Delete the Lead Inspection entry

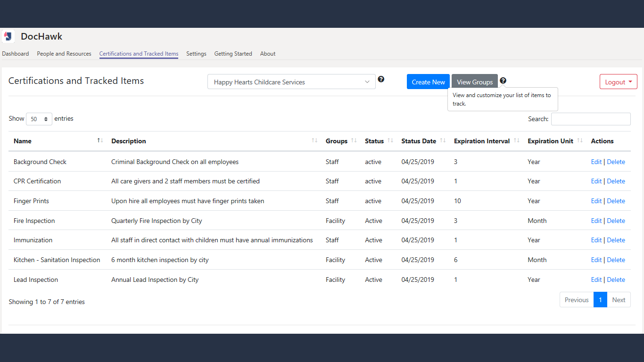(x=616, y=280)
